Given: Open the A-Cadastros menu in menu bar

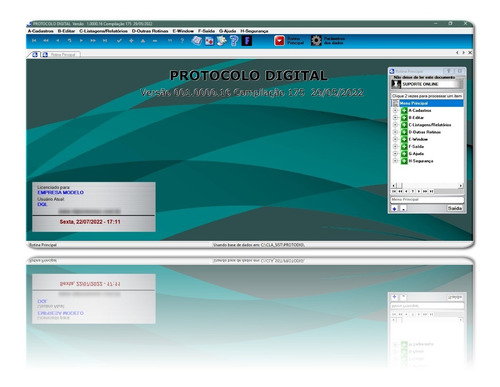Looking at the screenshot, I should pyautogui.click(x=41, y=31).
